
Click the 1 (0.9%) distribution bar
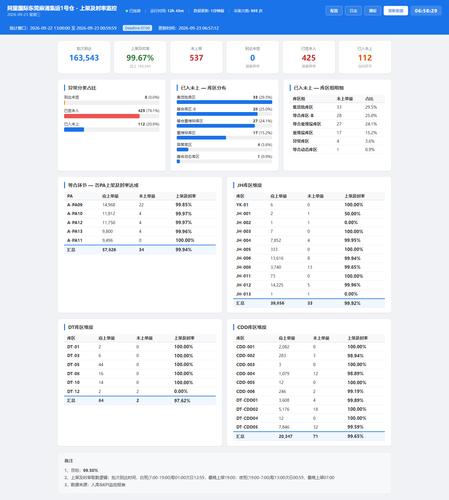pos(178,161)
